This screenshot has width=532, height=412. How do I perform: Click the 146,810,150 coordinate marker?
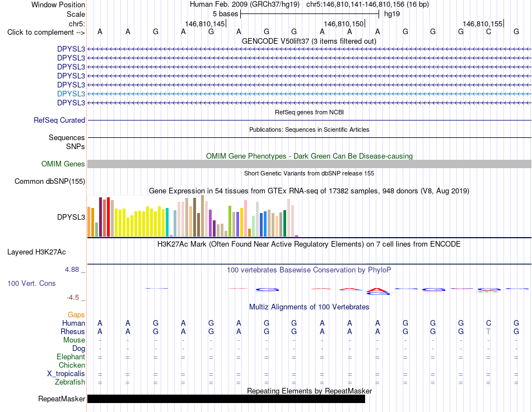[343, 24]
